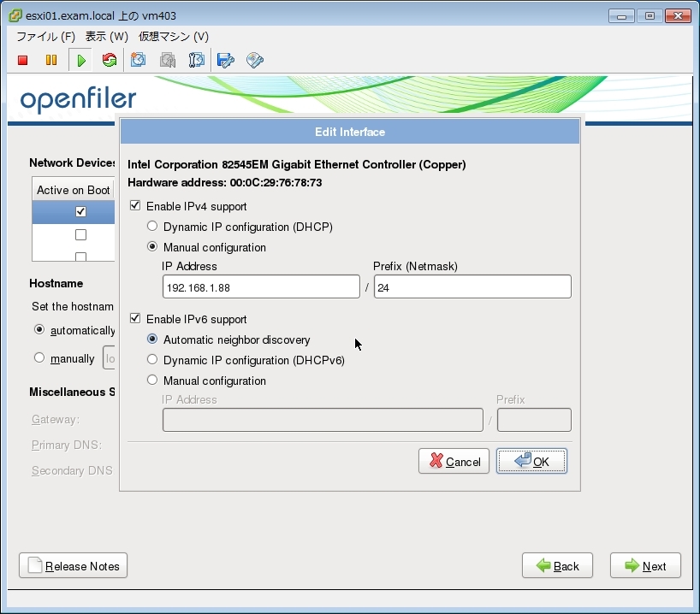Click the IPv4 Prefix (Netmask) field

pos(472,286)
